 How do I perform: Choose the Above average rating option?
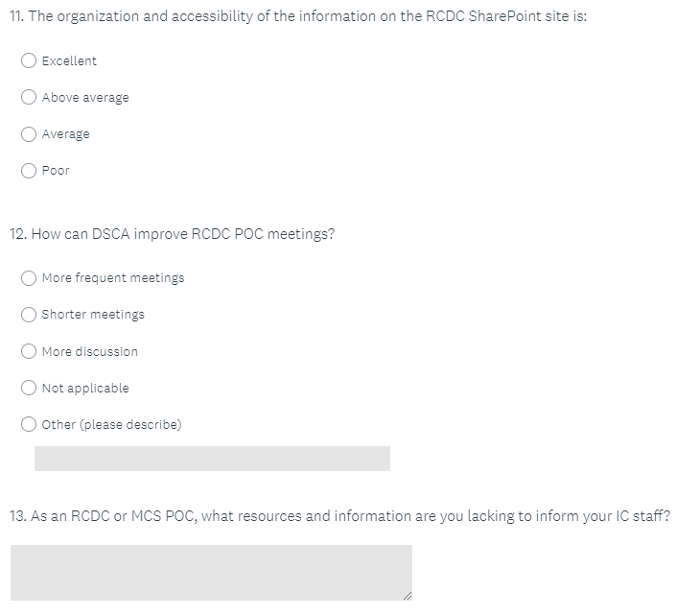pyautogui.click(x=30, y=97)
